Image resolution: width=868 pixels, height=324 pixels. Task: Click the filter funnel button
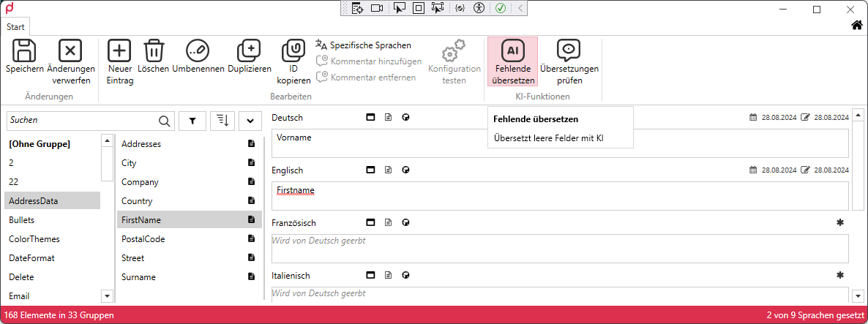pos(192,121)
